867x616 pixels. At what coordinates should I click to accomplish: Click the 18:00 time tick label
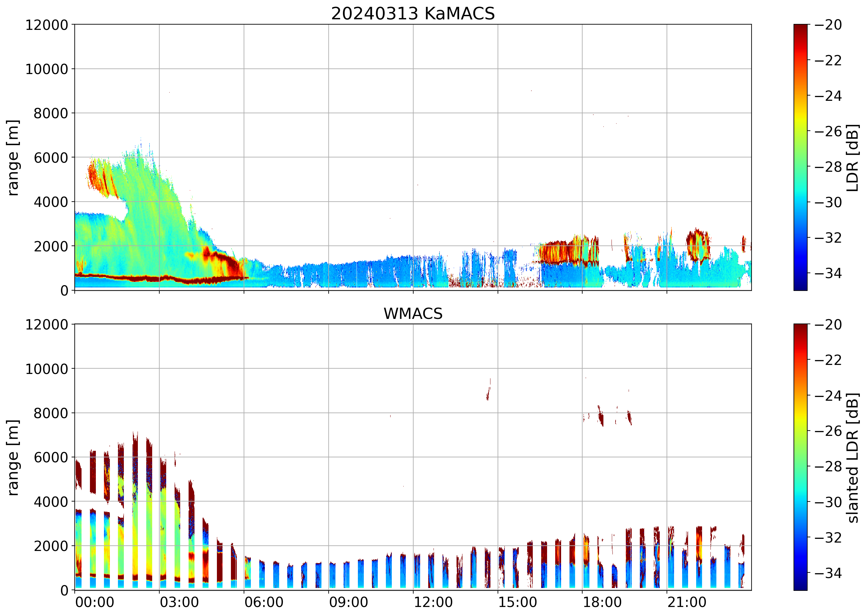(x=602, y=602)
